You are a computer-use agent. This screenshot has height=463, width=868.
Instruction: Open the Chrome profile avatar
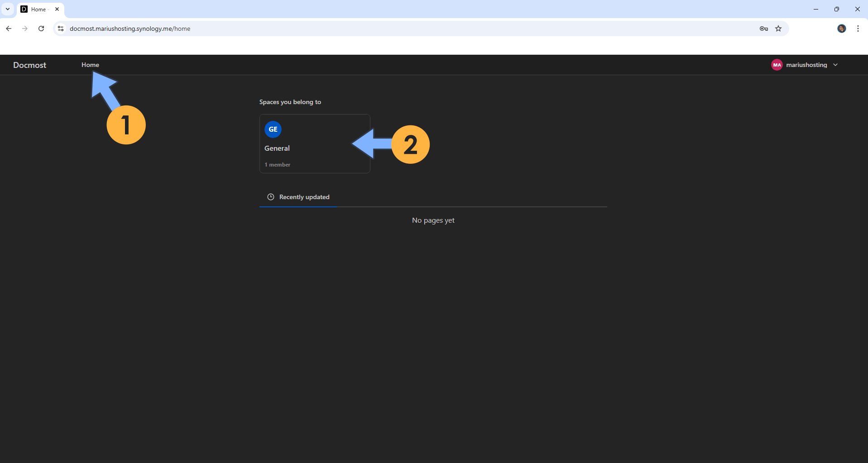[x=842, y=29]
